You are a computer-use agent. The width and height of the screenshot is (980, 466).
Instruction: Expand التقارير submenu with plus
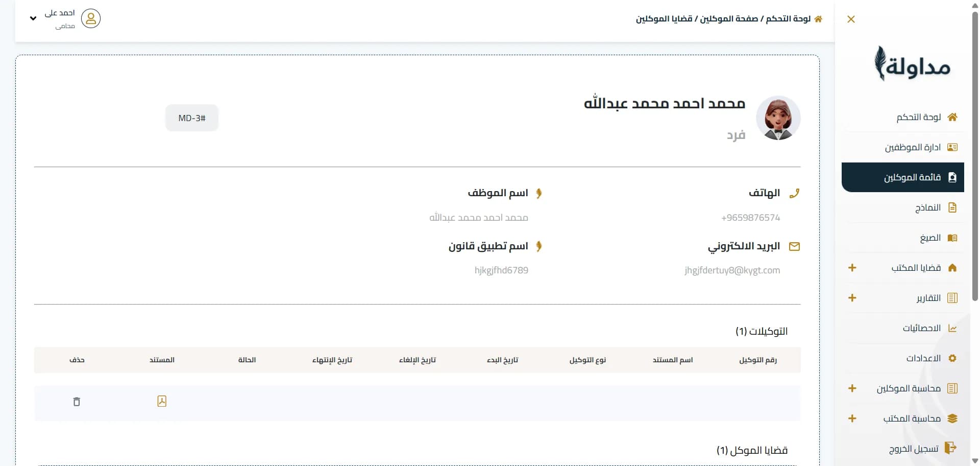click(x=852, y=298)
